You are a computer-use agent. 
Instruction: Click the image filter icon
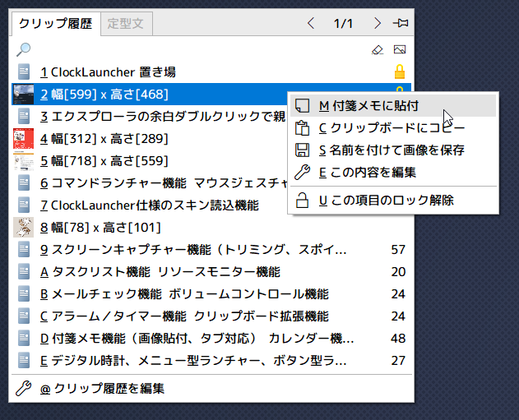(400, 49)
